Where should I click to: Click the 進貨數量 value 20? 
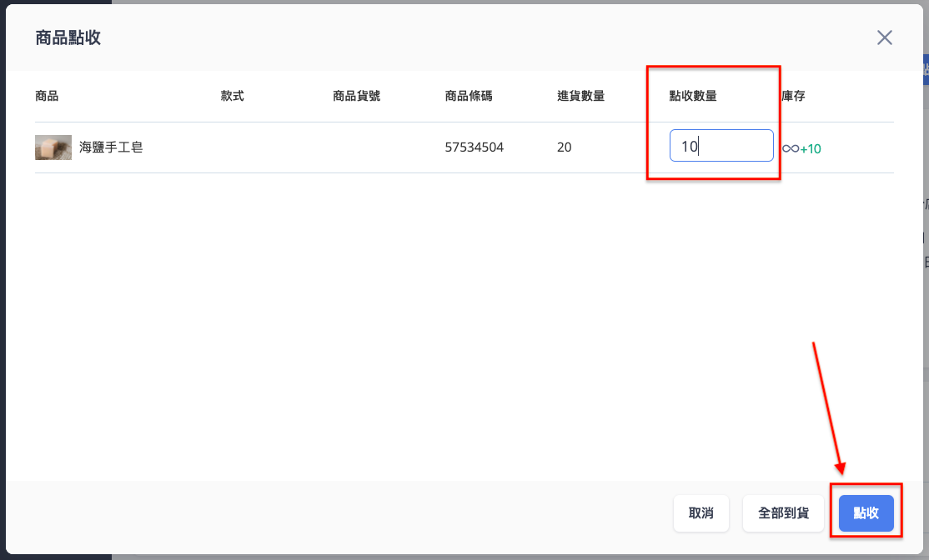[564, 147]
